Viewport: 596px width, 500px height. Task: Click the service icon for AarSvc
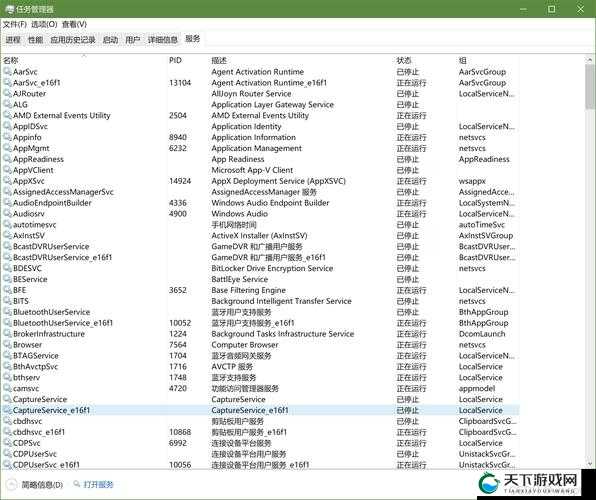click(7, 71)
